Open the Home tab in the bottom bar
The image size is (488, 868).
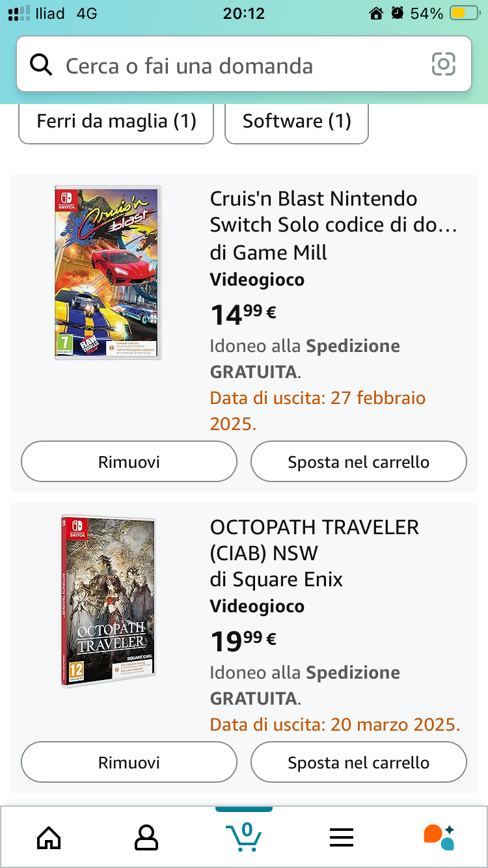[49, 837]
